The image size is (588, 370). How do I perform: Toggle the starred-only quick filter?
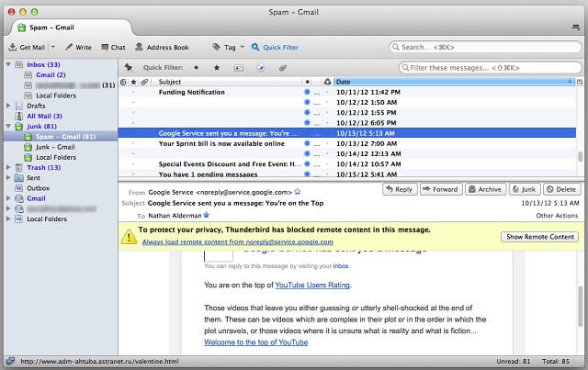[217, 68]
